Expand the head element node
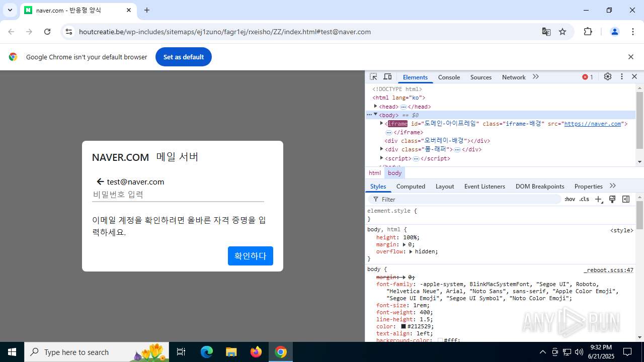This screenshot has width=644, height=362. point(375,106)
